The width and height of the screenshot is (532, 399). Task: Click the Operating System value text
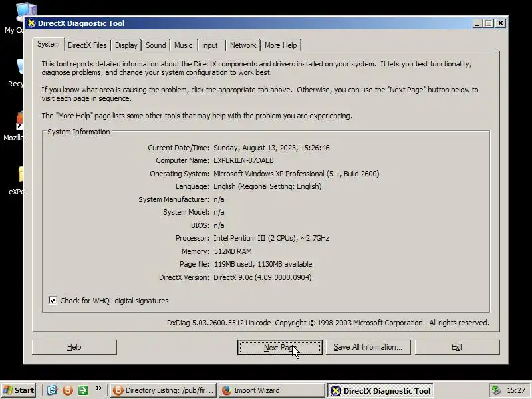pyautogui.click(x=296, y=174)
